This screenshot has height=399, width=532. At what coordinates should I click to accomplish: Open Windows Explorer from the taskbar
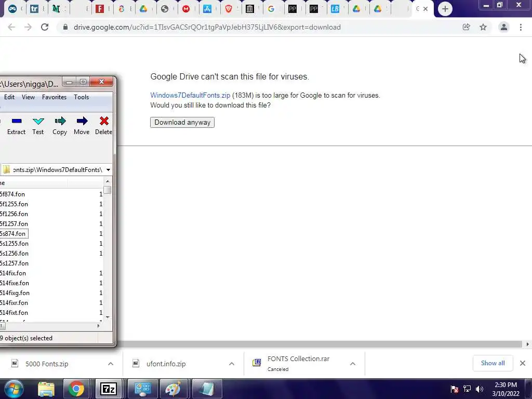[x=46, y=389]
